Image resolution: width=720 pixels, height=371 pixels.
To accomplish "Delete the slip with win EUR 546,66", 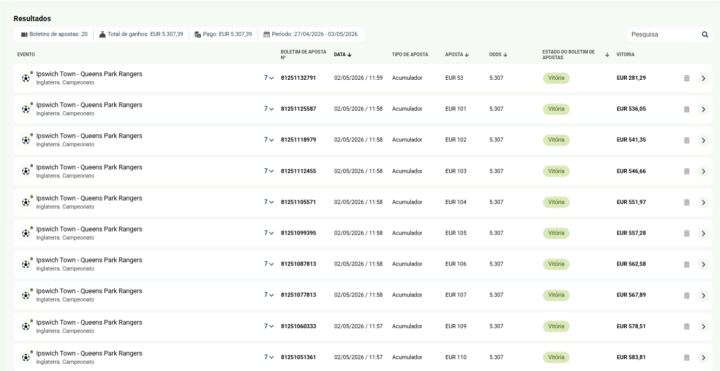I will tap(686, 171).
